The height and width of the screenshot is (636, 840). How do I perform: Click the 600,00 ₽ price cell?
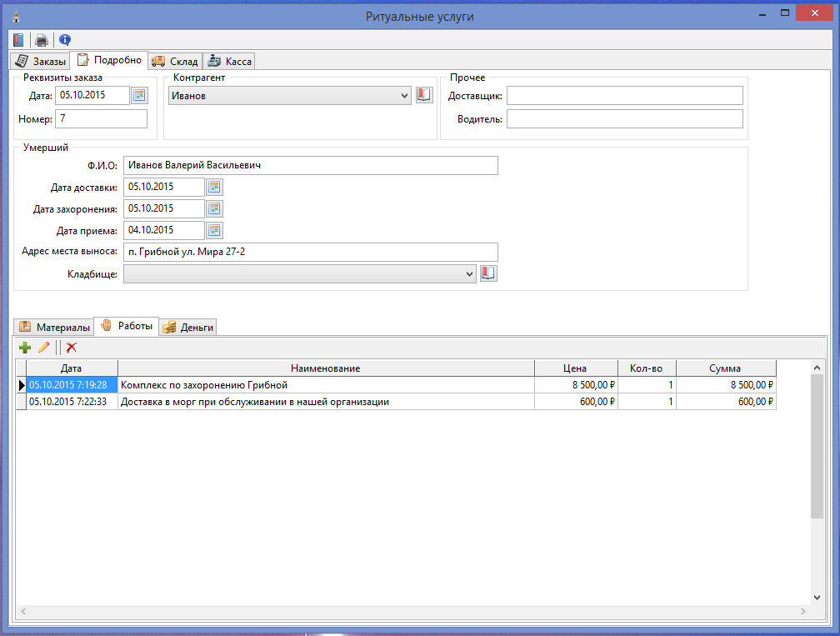(x=576, y=401)
